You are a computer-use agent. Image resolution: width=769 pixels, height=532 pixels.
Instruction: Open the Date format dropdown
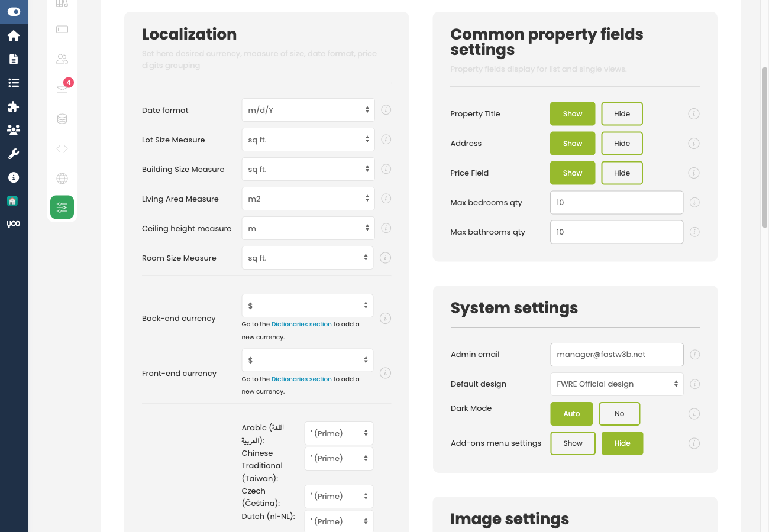pyautogui.click(x=308, y=110)
